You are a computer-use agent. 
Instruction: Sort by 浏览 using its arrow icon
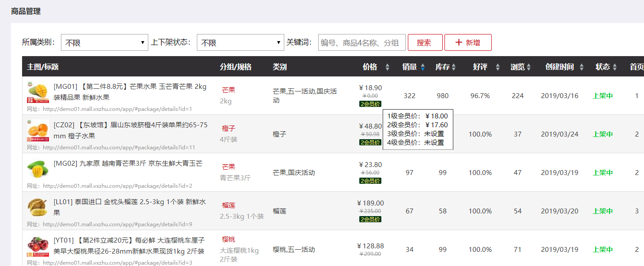pos(529,67)
